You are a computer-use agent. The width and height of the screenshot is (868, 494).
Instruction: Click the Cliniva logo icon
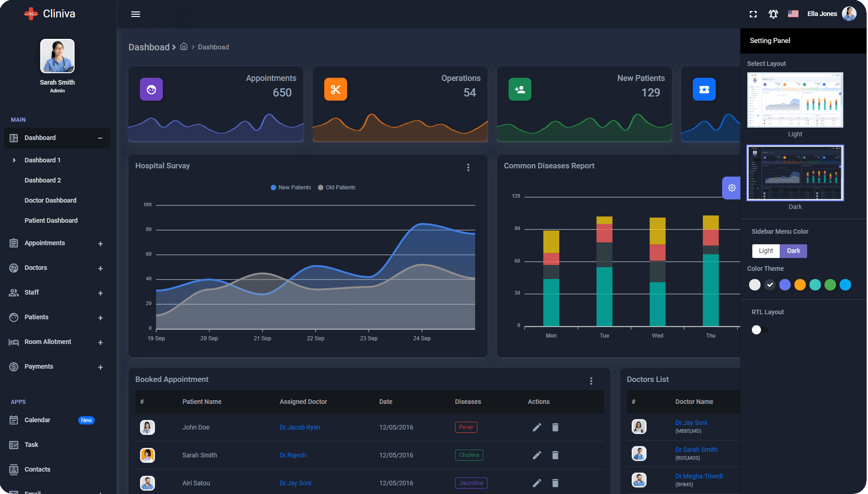(31, 14)
